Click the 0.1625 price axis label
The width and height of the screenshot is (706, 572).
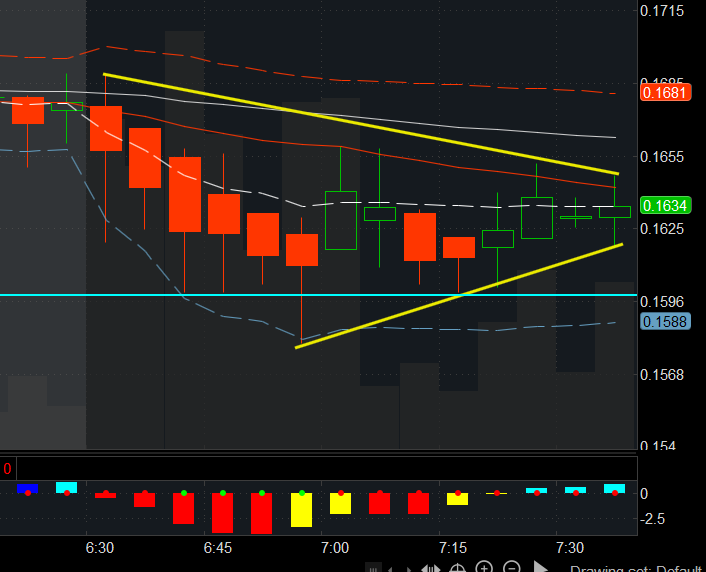(661, 229)
